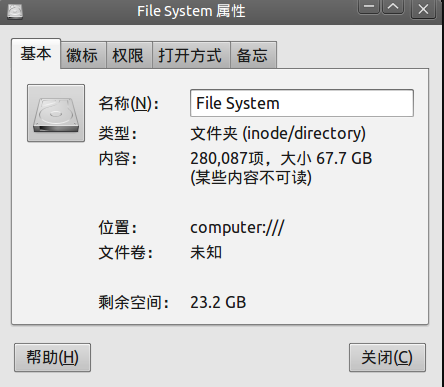The width and height of the screenshot is (444, 387).
Task: Switch to the 权限 tab
Action: point(129,55)
